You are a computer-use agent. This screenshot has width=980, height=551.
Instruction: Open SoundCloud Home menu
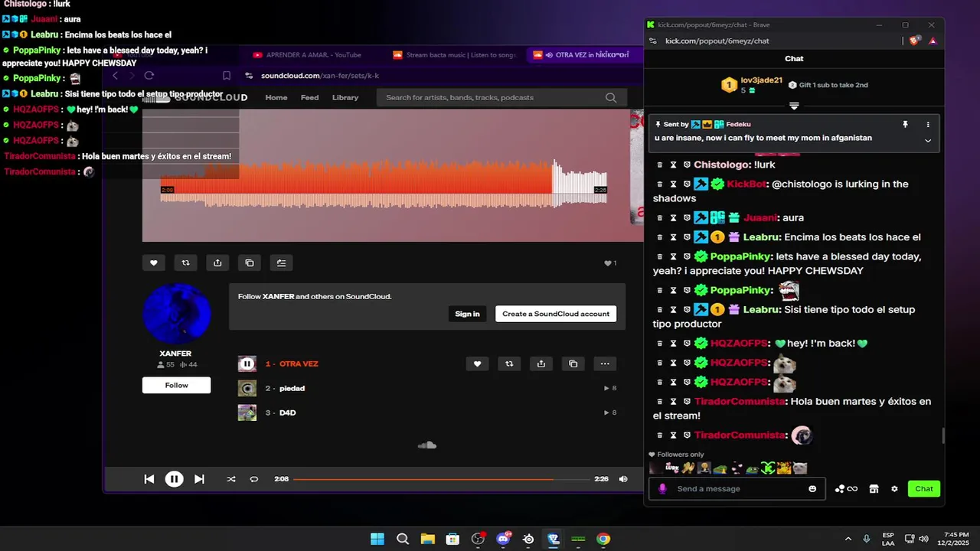[276, 97]
